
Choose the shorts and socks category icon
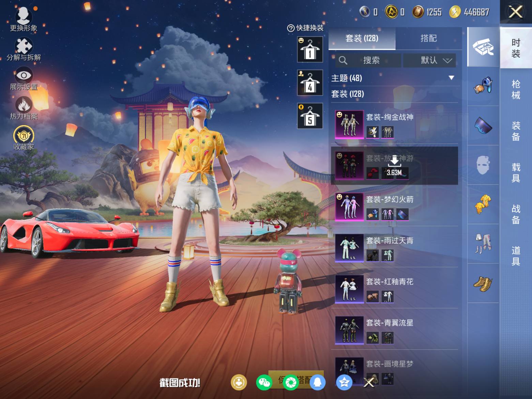point(483,244)
